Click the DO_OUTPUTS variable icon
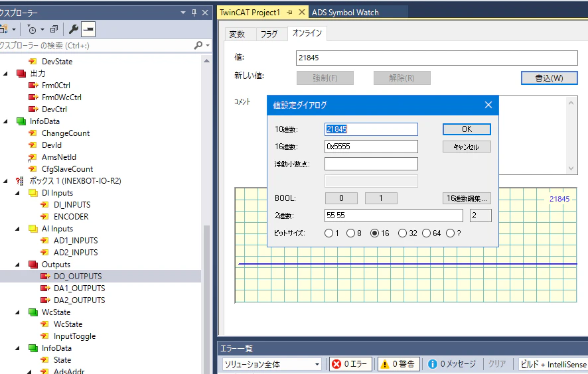Image resolution: width=588 pixels, height=374 pixels. [x=45, y=277]
